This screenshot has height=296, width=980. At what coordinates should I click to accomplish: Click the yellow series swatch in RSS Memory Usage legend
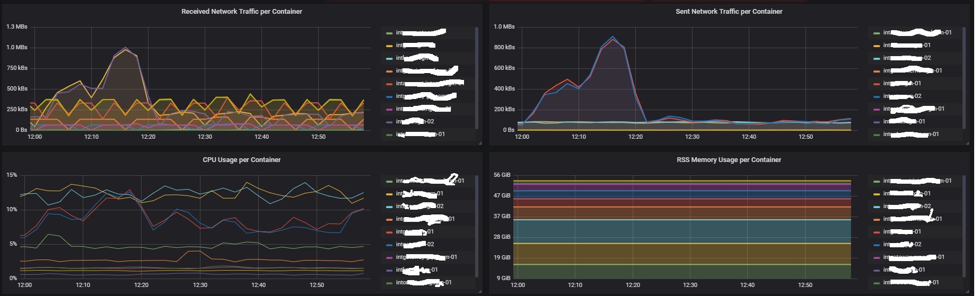[x=877, y=194]
